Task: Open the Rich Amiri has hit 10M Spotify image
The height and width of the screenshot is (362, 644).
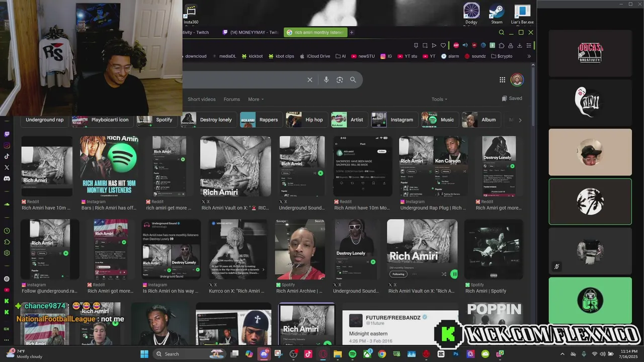Action: (x=109, y=166)
